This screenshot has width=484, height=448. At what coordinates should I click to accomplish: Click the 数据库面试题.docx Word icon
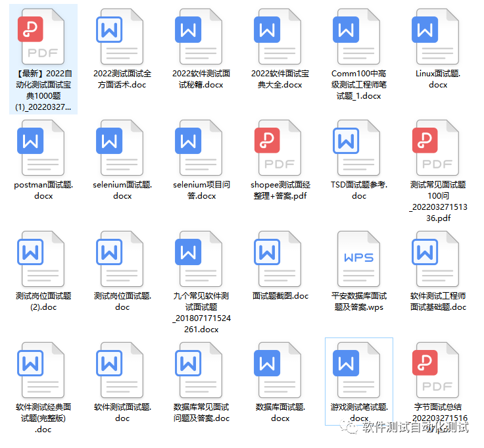[278, 370]
